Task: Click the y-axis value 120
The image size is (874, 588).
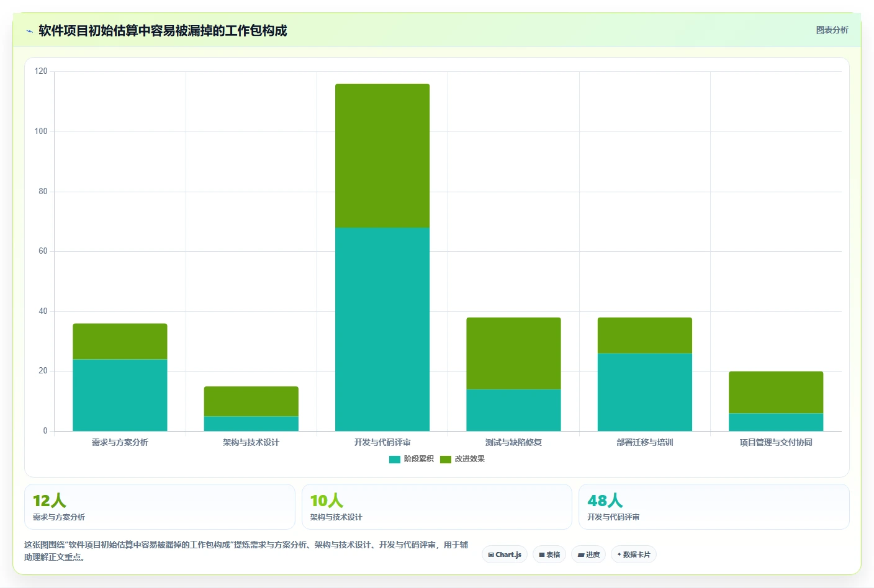Action: click(x=41, y=71)
